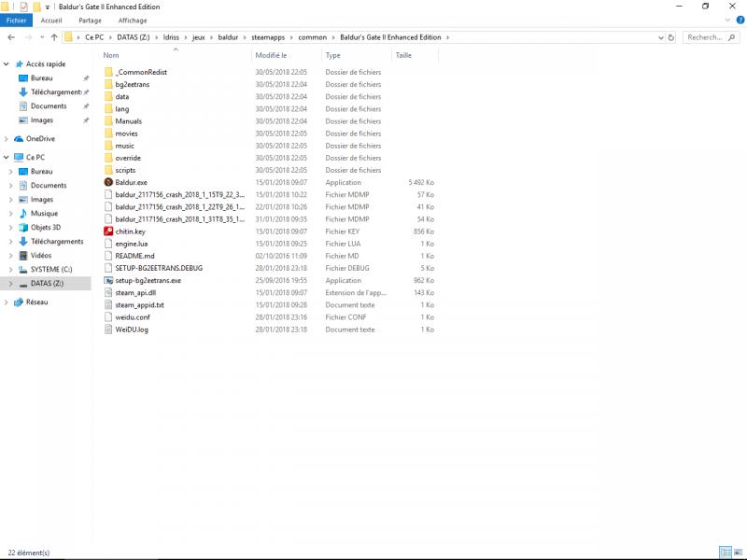Expand the Réseau tree node
The width and height of the screenshot is (747, 560).
[7, 301]
